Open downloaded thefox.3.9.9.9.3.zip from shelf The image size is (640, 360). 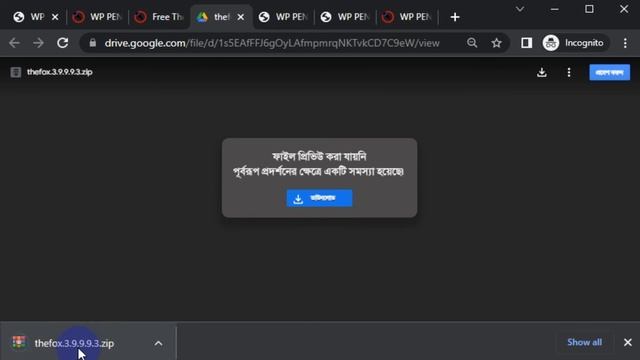[x=74, y=343]
